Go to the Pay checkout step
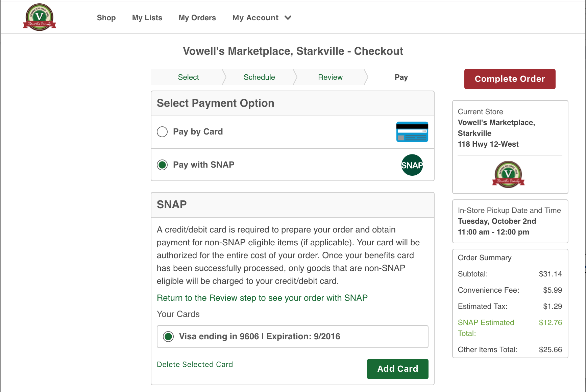 tap(401, 77)
